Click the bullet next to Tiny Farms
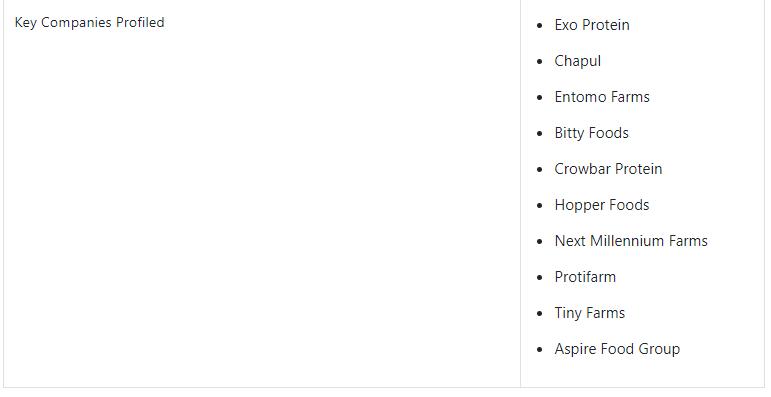The height and width of the screenshot is (397, 771). pyautogui.click(x=540, y=313)
